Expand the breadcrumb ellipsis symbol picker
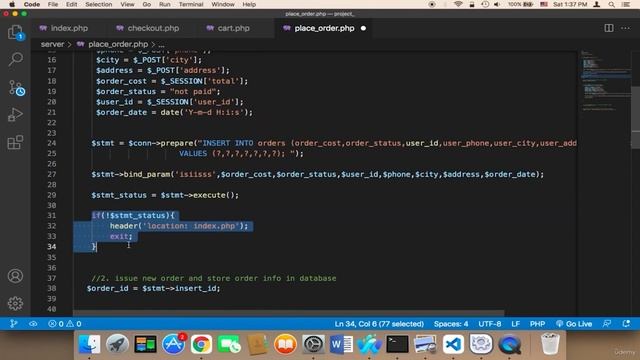Viewport: 640px width, 360px height. pos(161,44)
